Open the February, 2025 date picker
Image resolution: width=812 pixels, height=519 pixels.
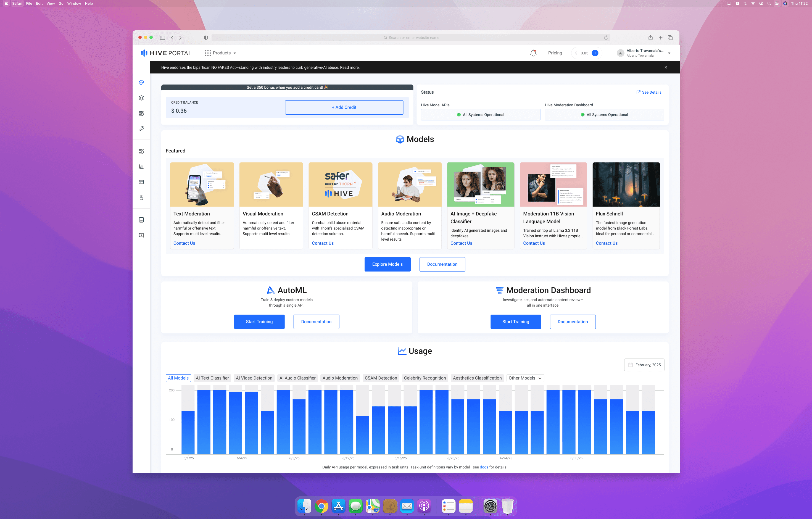tap(644, 365)
